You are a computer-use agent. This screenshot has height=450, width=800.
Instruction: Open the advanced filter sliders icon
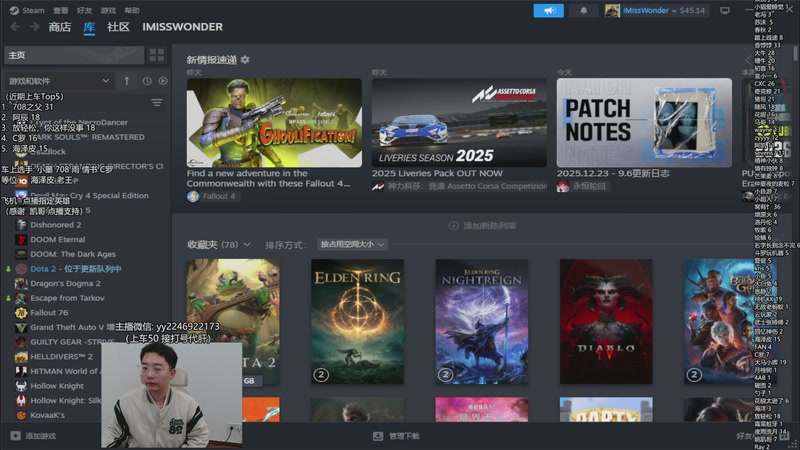[157, 103]
